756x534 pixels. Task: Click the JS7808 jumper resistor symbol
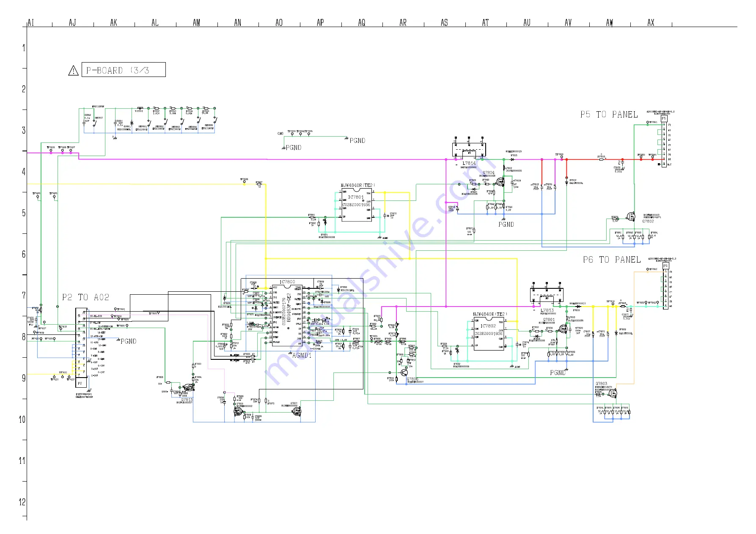(601, 159)
